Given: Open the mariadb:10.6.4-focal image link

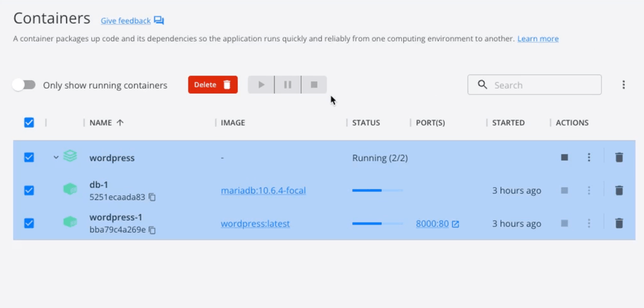Looking at the screenshot, I should pyautogui.click(x=263, y=191).
